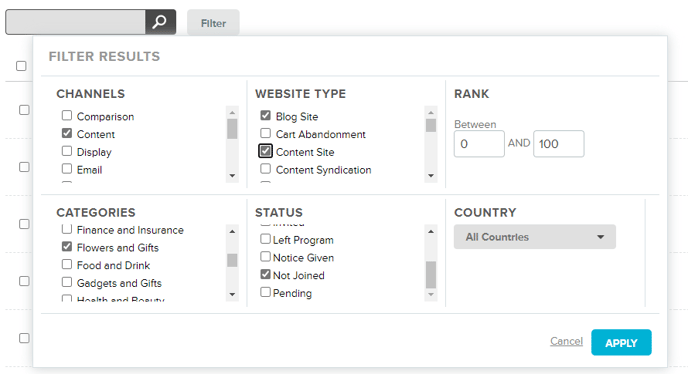Open the Filter button
The height and width of the screenshot is (374, 688).
click(x=213, y=23)
